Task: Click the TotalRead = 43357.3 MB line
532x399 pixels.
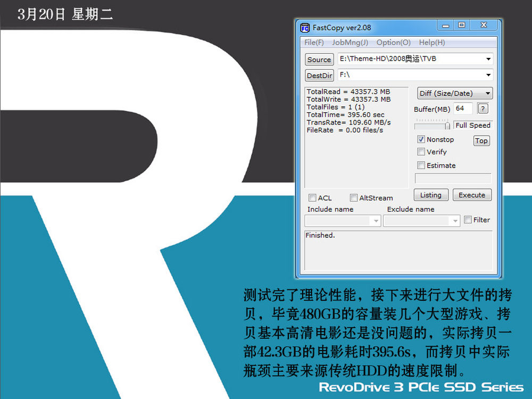Action: click(348, 92)
